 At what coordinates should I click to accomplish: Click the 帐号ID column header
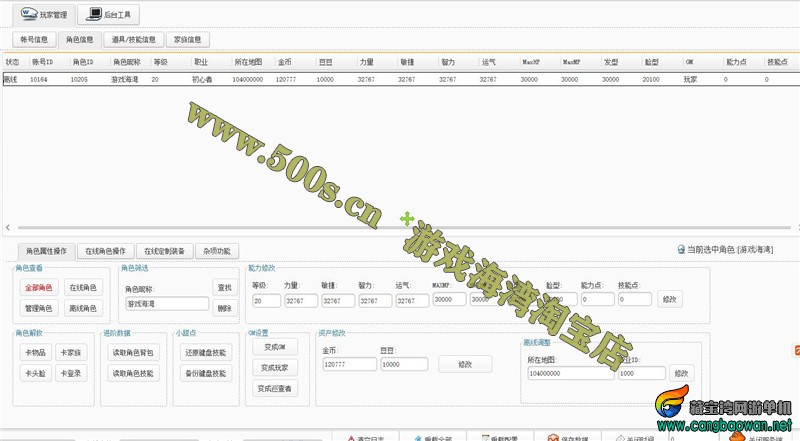point(42,62)
